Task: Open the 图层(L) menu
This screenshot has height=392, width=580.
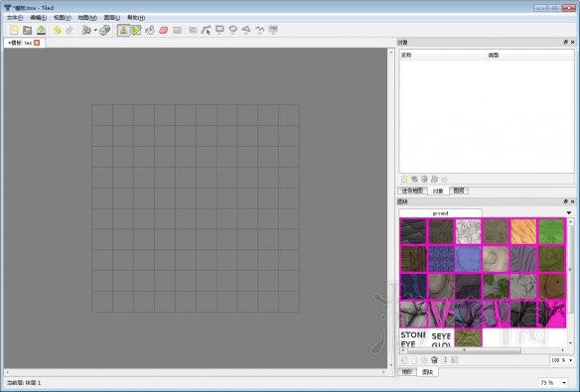Action: (x=111, y=17)
